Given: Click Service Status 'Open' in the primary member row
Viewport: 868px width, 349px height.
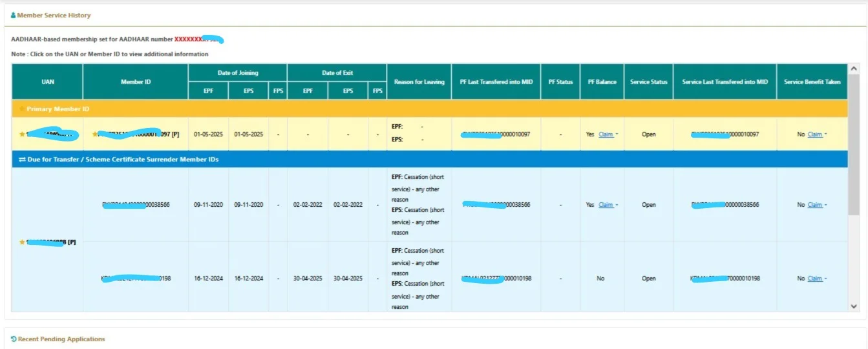Looking at the screenshot, I should (649, 134).
